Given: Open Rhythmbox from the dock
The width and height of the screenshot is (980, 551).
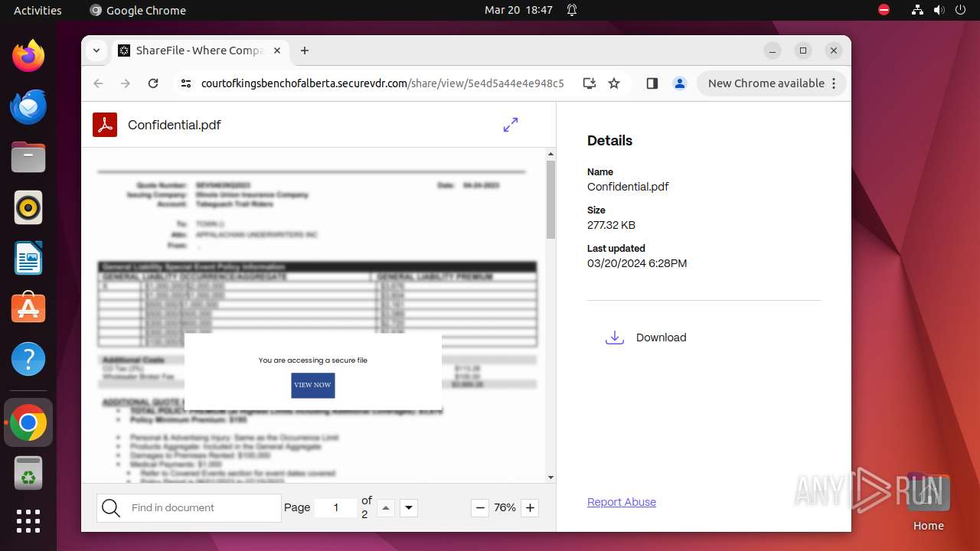Looking at the screenshot, I should [28, 207].
